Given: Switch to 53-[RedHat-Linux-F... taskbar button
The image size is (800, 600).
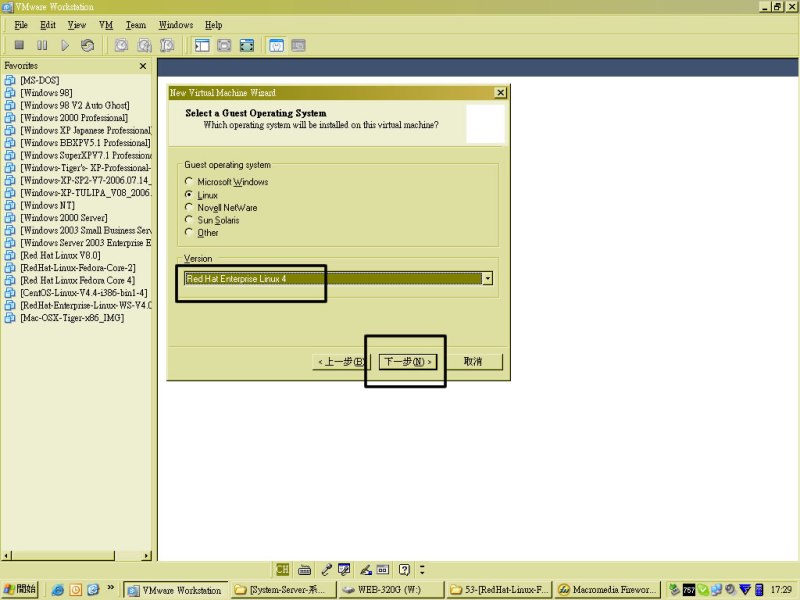Looking at the screenshot, I should 500,590.
